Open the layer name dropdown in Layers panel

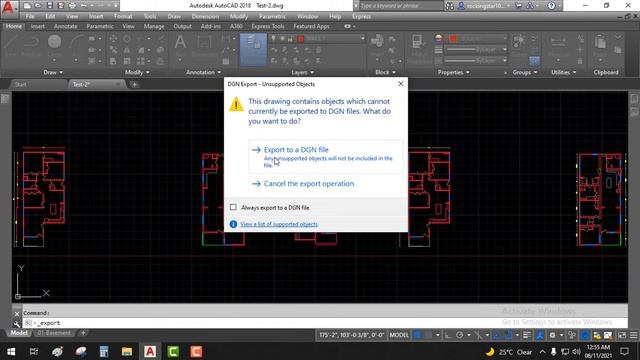362,38
